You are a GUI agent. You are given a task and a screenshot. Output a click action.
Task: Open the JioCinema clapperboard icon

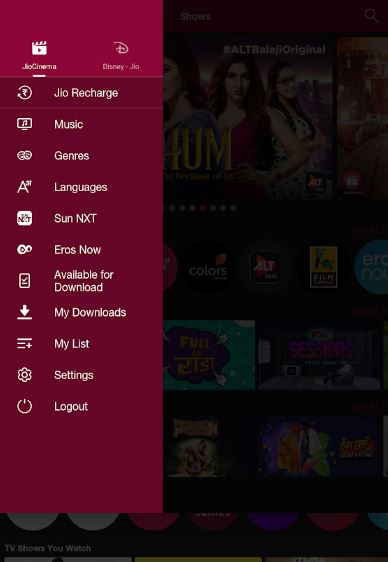39,48
